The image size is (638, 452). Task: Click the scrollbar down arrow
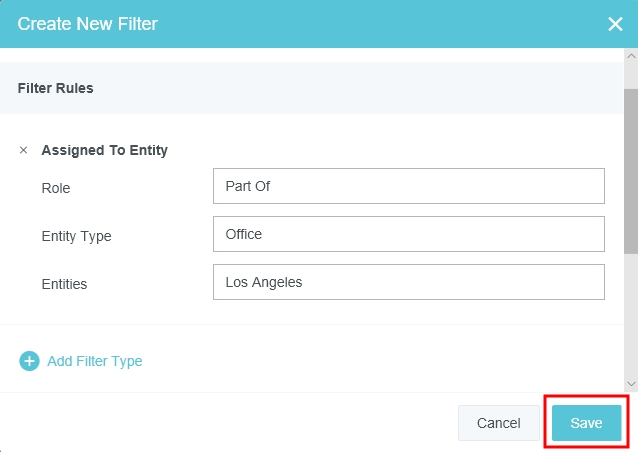(x=630, y=383)
